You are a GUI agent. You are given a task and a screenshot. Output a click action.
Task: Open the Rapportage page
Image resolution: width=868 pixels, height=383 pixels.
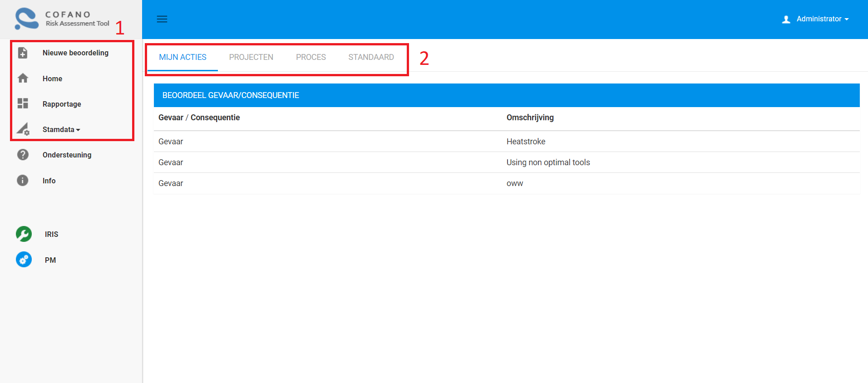point(62,104)
